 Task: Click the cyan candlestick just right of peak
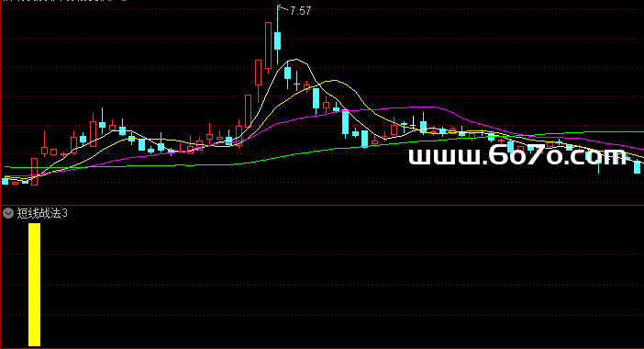tap(287, 73)
